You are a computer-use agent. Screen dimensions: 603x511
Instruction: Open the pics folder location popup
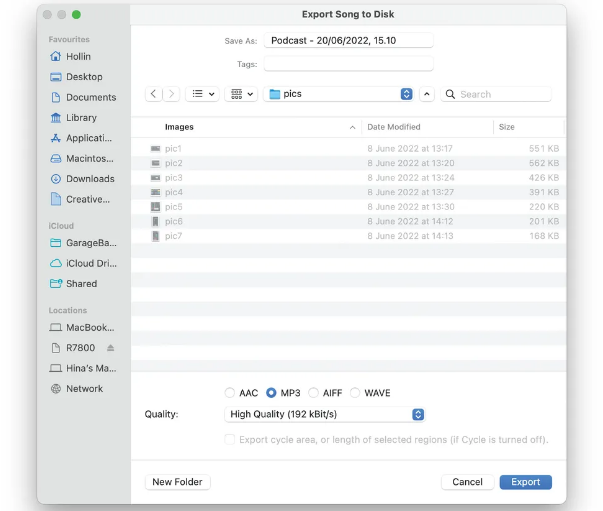click(x=339, y=94)
